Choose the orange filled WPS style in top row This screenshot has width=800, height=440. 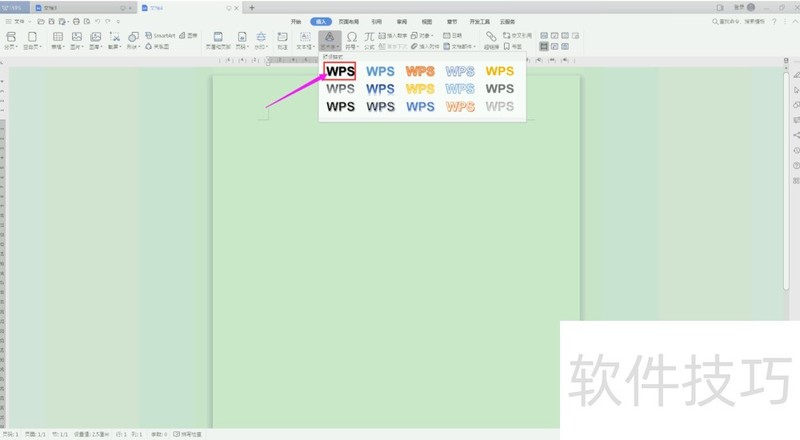[420, 71]
